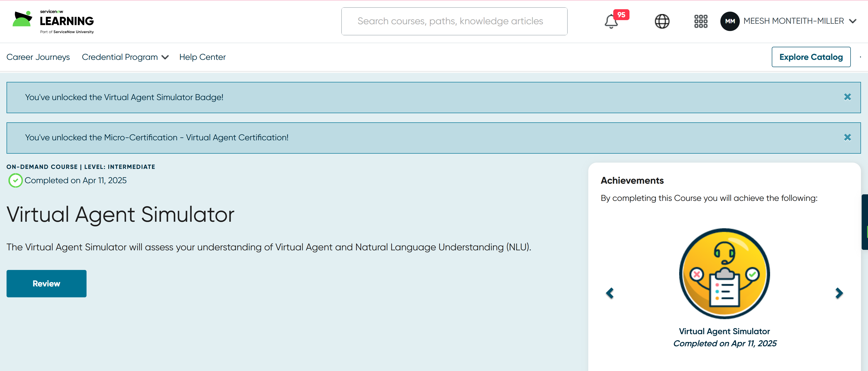Screen dimensions: 868x371
Task: Open the Help Center link
Action: click(202, 57)
